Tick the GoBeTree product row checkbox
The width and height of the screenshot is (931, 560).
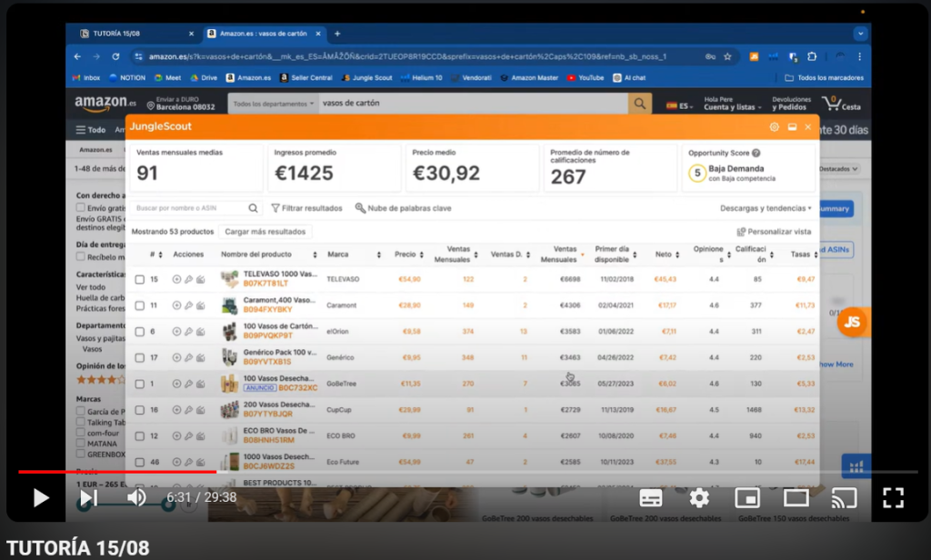point(140,384)
